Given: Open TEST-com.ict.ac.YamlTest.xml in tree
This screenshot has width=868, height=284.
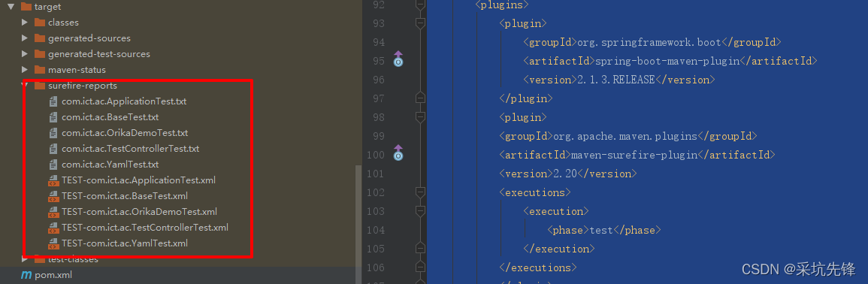Looking at the screenshot, I should click(x=125, y=243).
